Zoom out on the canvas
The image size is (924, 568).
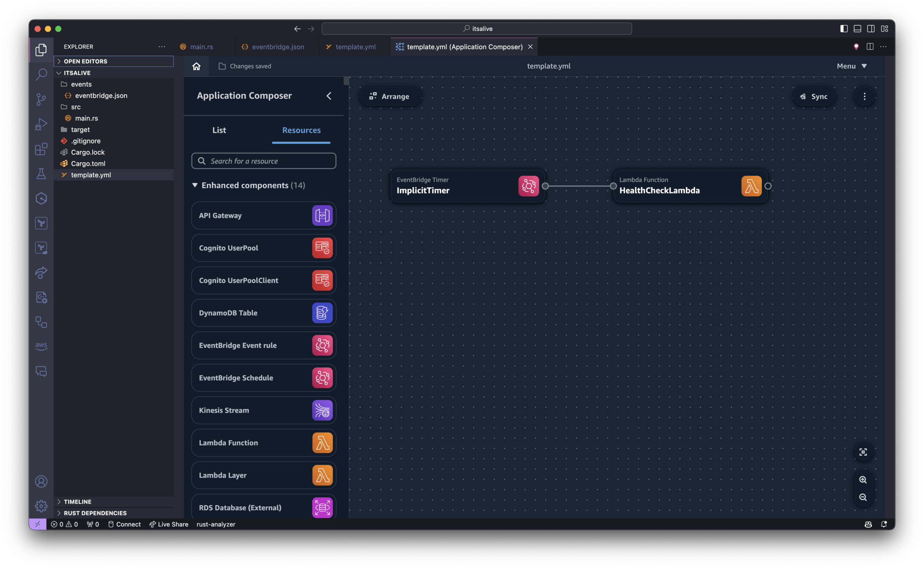coord(863,497)
